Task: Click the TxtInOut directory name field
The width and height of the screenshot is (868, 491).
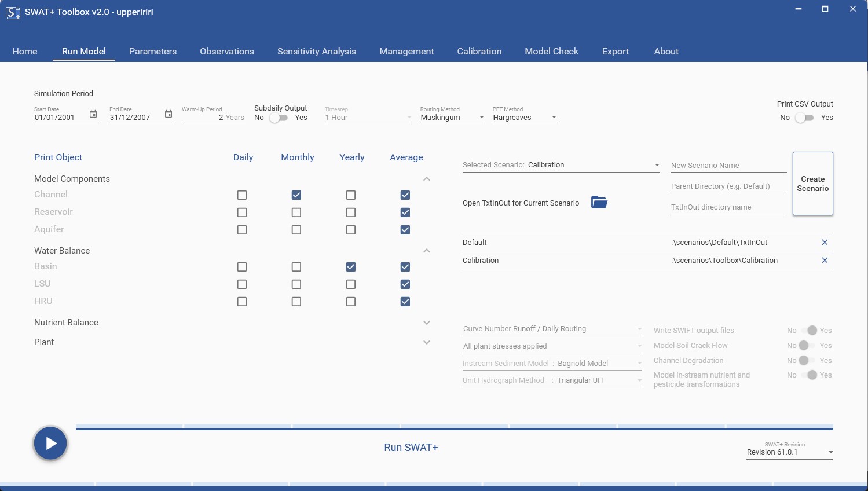Action: pyautogui.click(x=729, y=207)
